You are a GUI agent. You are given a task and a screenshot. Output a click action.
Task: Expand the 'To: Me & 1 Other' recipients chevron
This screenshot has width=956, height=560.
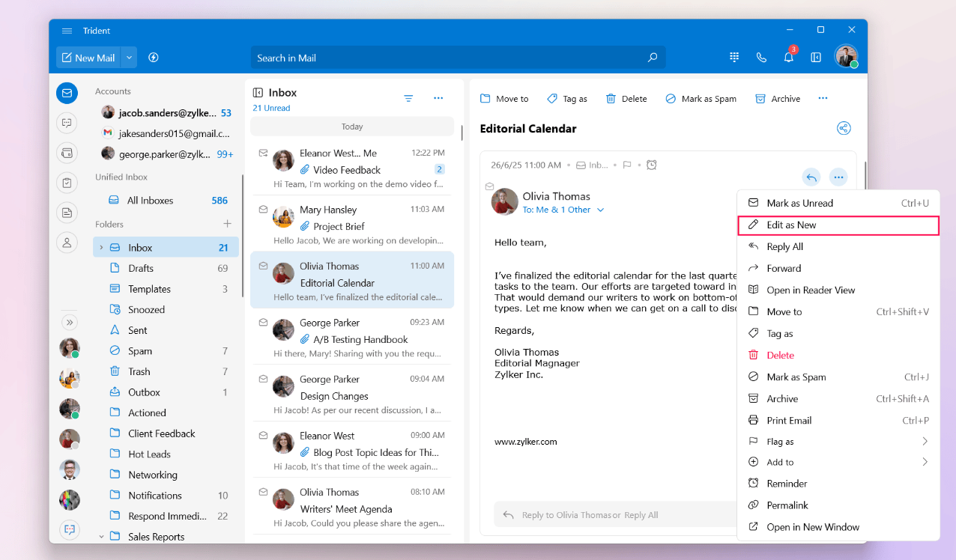[600, 210]
